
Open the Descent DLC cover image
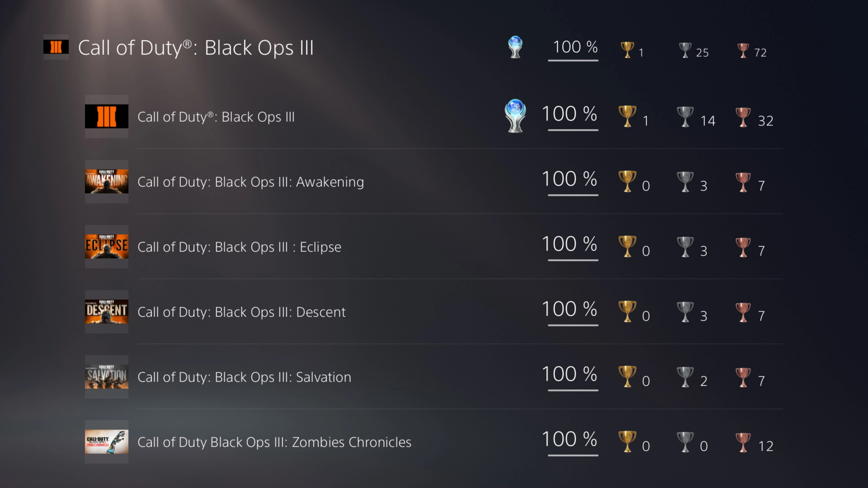[106, 312]
